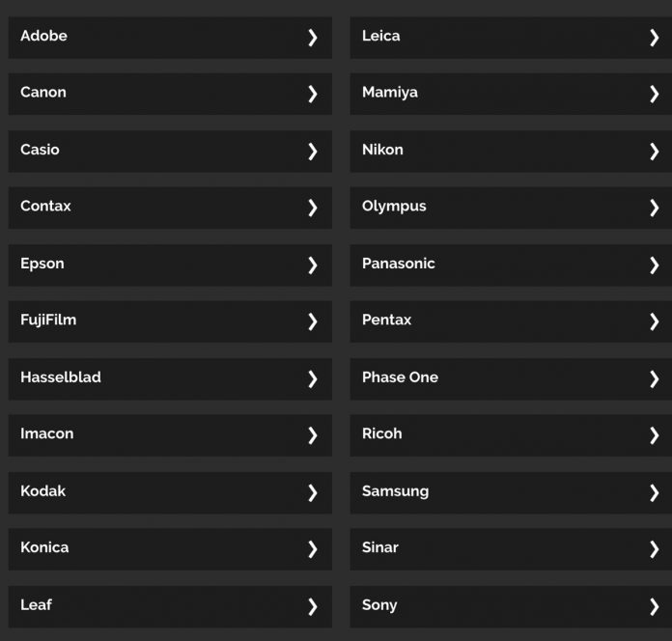Click the chevron arrow beside Canon
Image resolution: width=672 pixels, height=641 pixels.
[x=313, y=94]
